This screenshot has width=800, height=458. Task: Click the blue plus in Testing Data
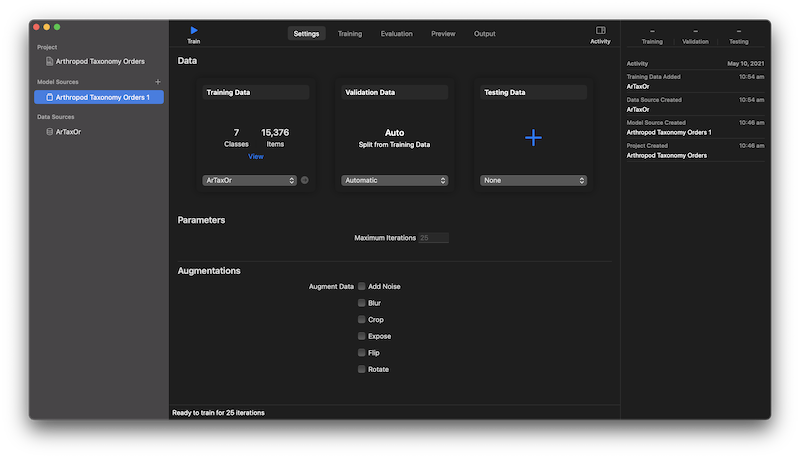[x=533, y=138]
